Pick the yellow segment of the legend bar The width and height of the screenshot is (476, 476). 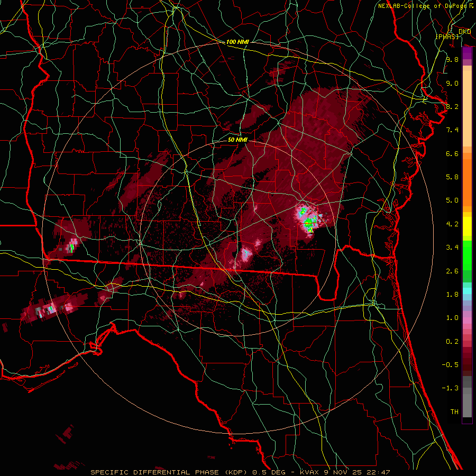pyautogui.click(x=467, y=226)
